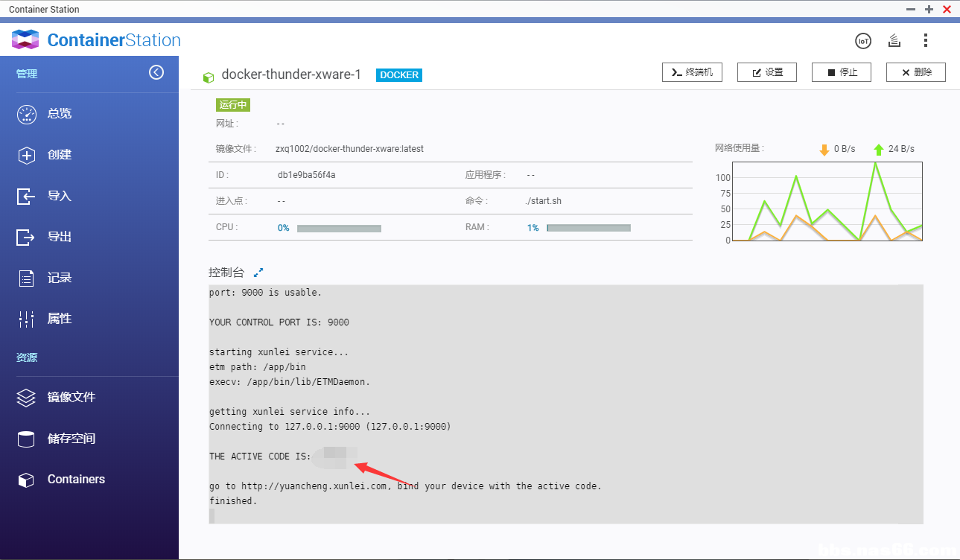Open the resource monitor icon near IoT

(x=894, y=41)
